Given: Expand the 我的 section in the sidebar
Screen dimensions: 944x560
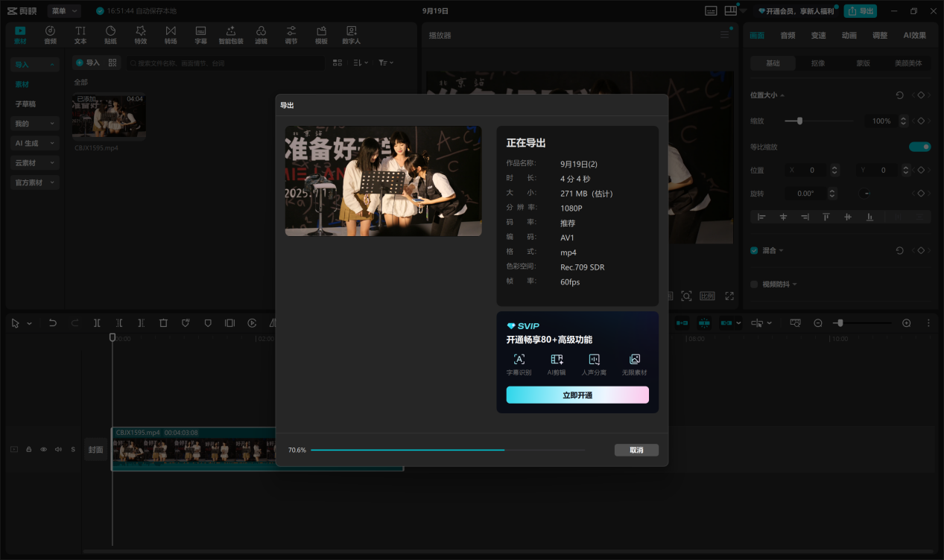Looking at the screenshot, I should pyautogui.click(x=34, y=124).
